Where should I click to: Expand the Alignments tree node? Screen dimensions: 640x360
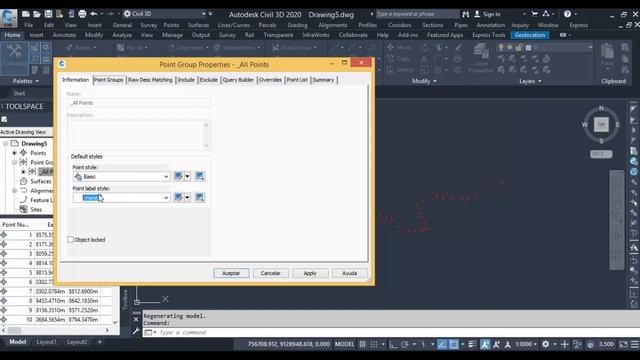14,191
